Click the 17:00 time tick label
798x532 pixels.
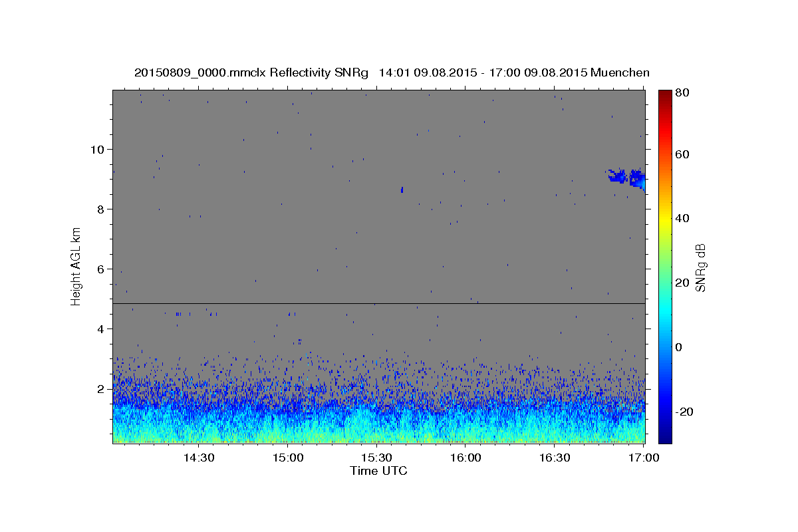tap(644, 458)
